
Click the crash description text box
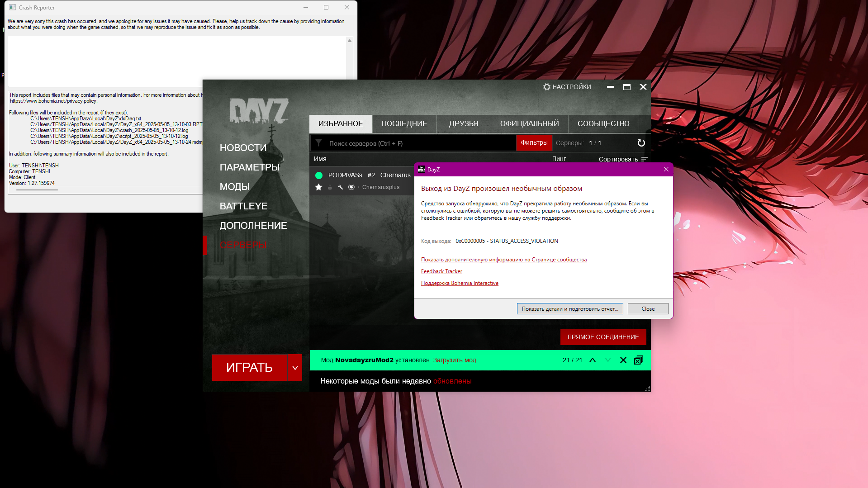click(x=177, y=62)
